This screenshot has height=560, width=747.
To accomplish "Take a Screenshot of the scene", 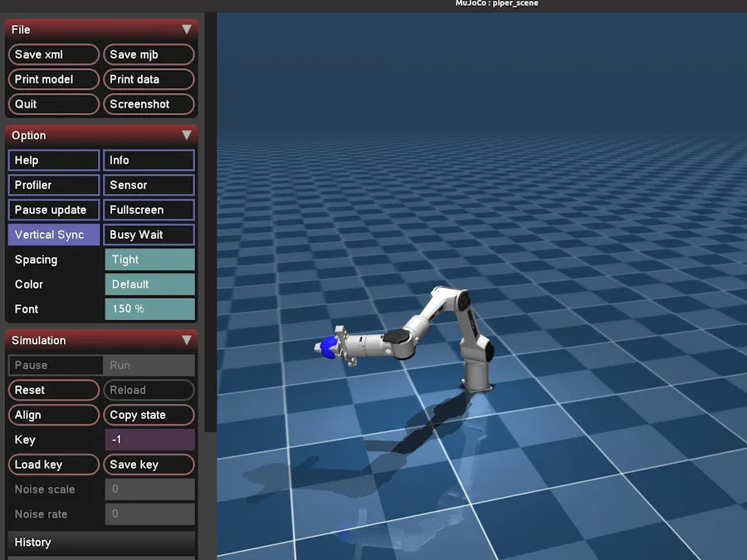I will tap(149, 104).
